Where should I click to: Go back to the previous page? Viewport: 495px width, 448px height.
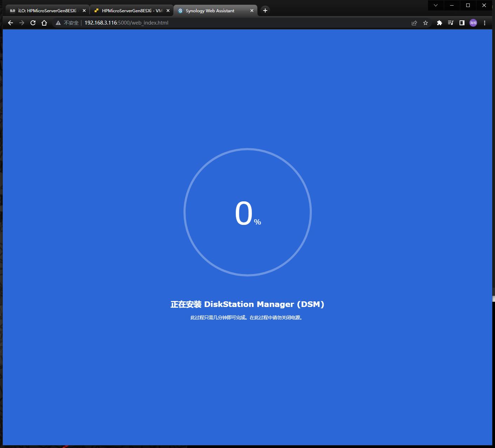[11, 23]
